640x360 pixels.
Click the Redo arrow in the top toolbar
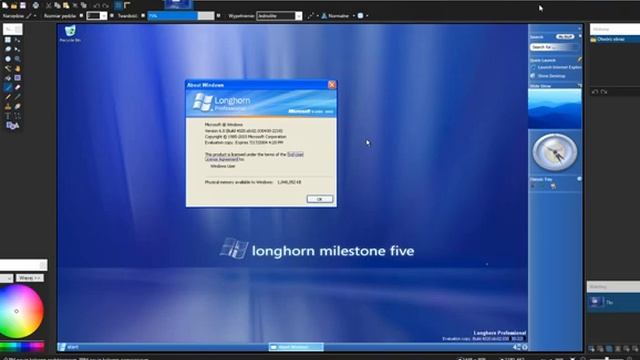click(x=106, y=6)
